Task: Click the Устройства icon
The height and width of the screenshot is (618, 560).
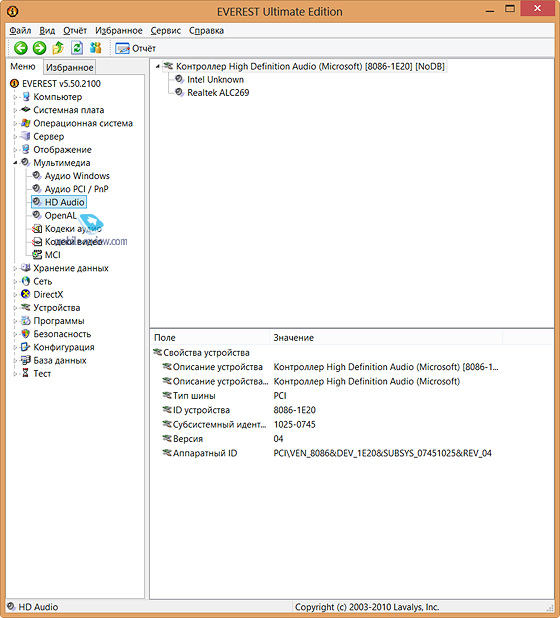Action: [x=26, y=307]
